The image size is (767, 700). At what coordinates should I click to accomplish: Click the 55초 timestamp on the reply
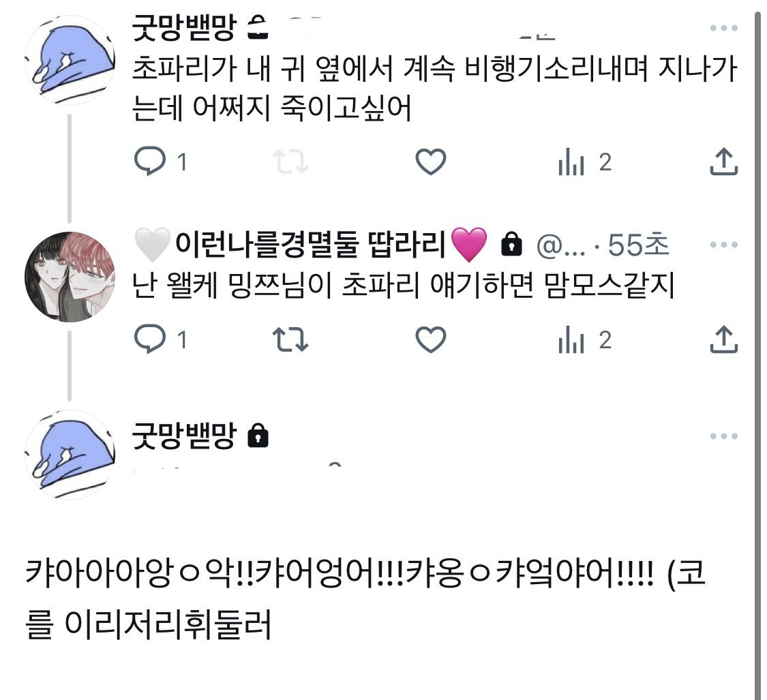[638, 245]
